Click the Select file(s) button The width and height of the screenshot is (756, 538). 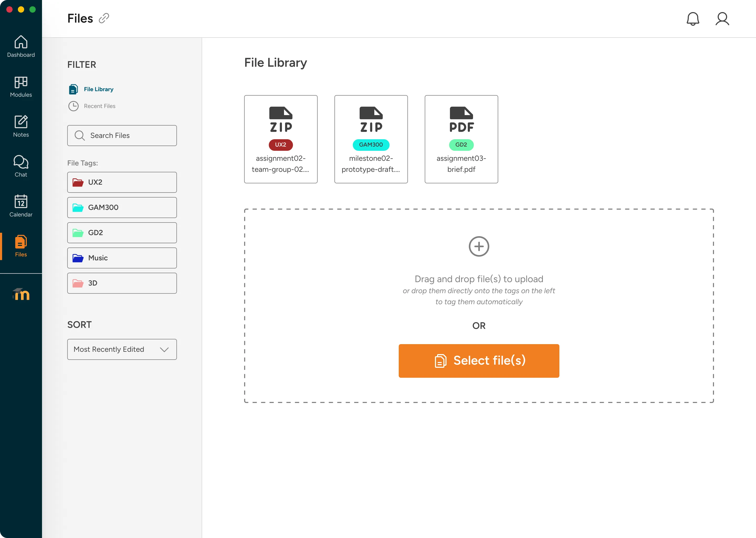coord(479,361)
